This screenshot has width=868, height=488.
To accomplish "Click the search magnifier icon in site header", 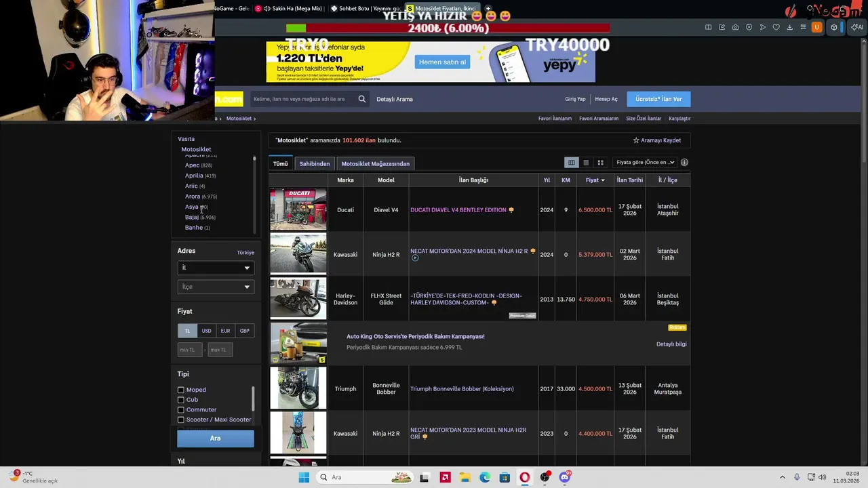I will click(362, 99).
